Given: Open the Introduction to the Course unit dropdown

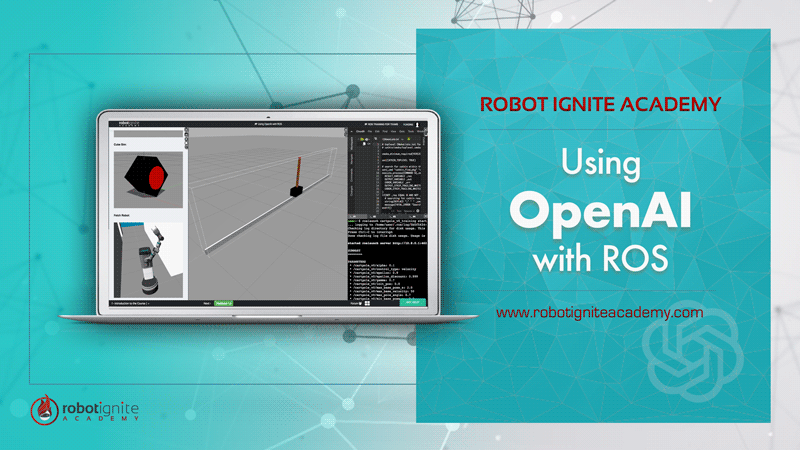Looking at the screenshot, I should 130,304.
